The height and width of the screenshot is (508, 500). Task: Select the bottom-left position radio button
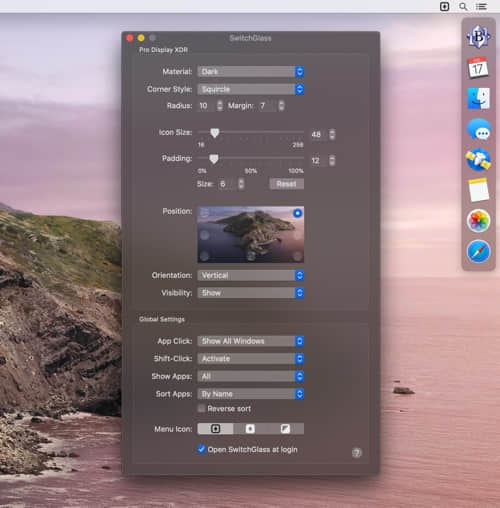click(204, 256)
